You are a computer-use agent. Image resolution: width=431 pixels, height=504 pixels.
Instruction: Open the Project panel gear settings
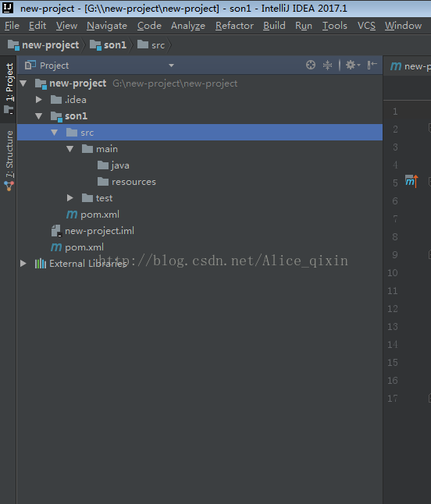tap(352, 65)
